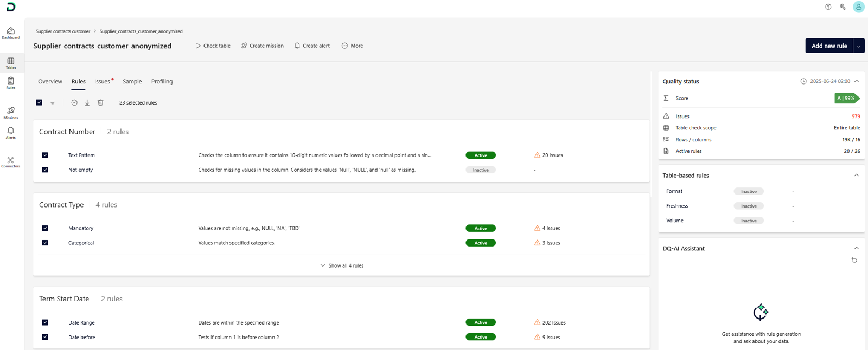This screenshot has width=868, height=350.
Task: Open Missions in the sidebar
Action: coord(10,113)
